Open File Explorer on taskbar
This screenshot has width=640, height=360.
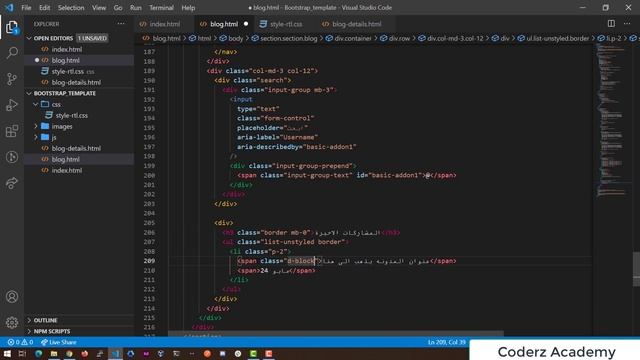(x=54, y=353)
